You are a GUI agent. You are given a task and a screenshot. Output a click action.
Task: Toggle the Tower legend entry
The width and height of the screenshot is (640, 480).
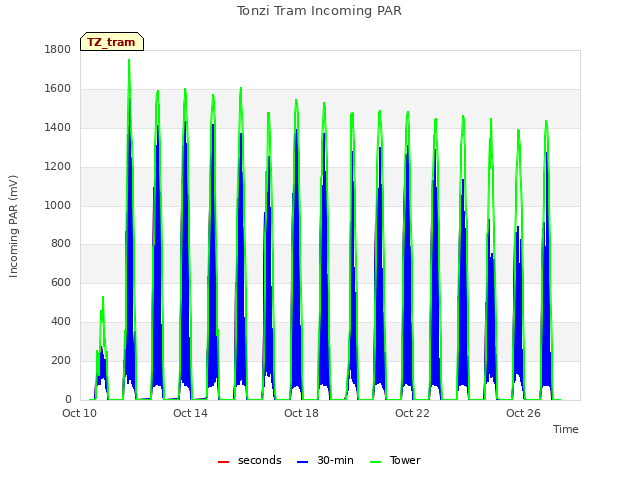[395, 460]
